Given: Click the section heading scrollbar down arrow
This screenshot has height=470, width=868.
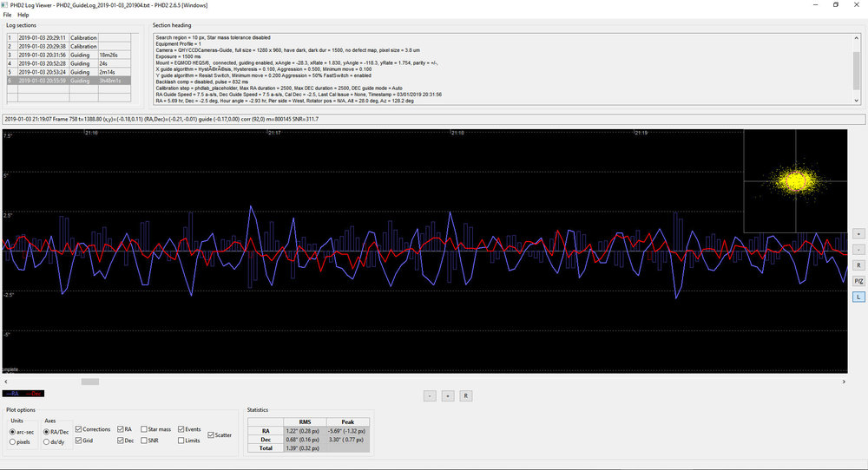Looking at the screenshot, I should click(857, 101).
